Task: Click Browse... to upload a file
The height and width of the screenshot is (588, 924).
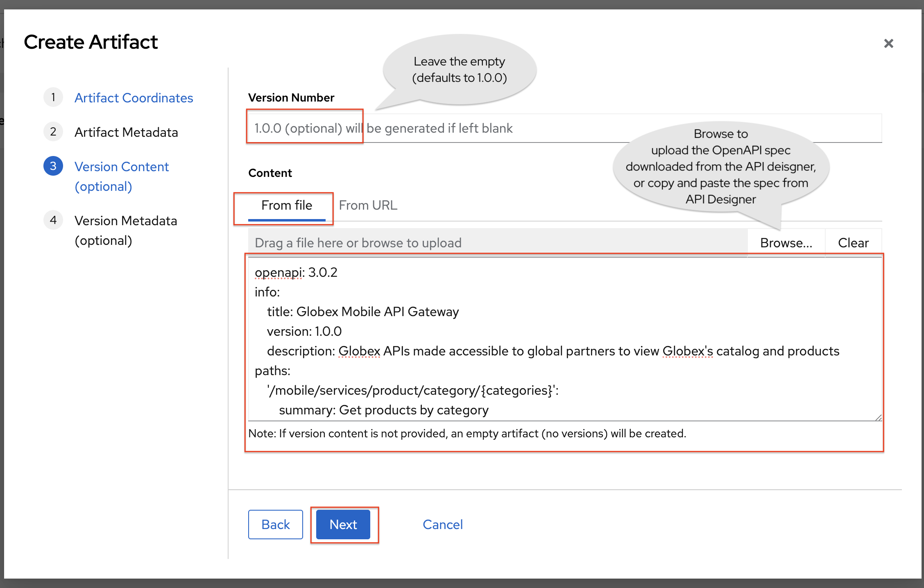Action: (x=786, y=243)
